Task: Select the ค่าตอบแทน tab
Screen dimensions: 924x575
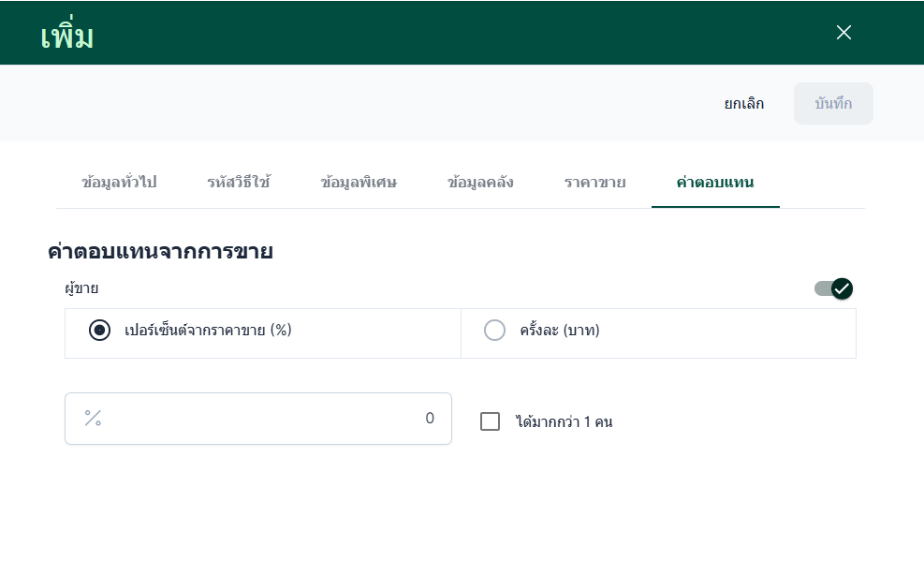Action: (x=715, y=183)
